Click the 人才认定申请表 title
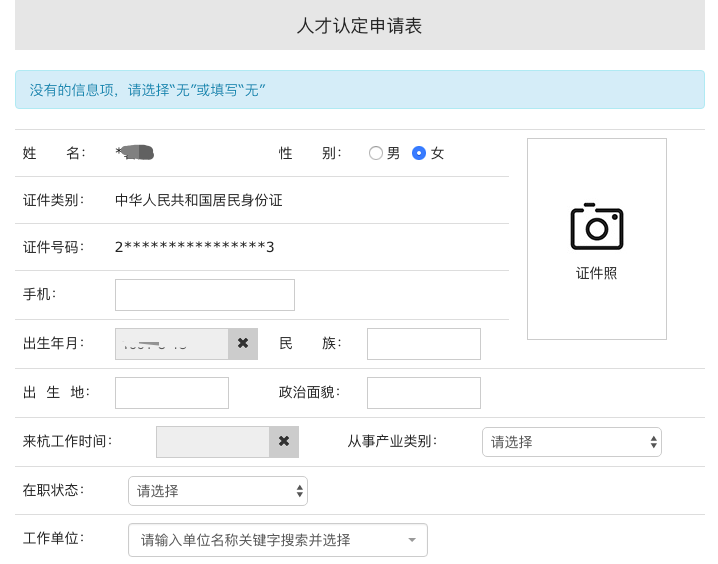This screenshot has width=718, height=564. point(359,26)
